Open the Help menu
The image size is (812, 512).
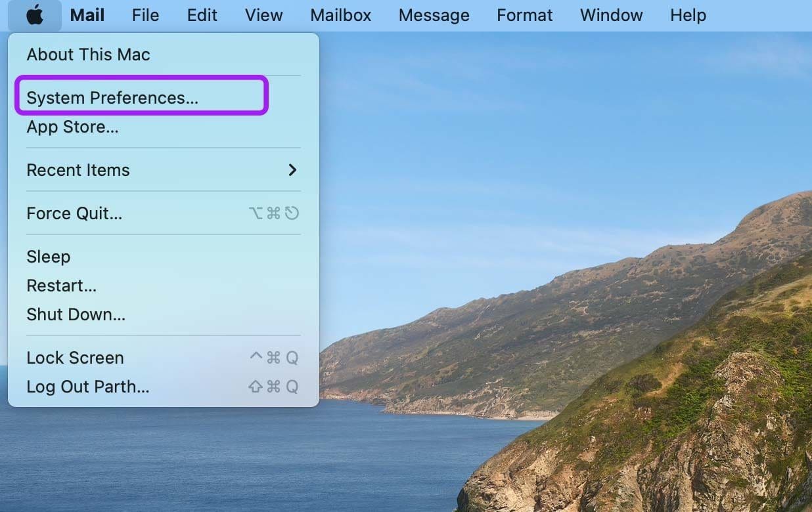tap(688, 15)
